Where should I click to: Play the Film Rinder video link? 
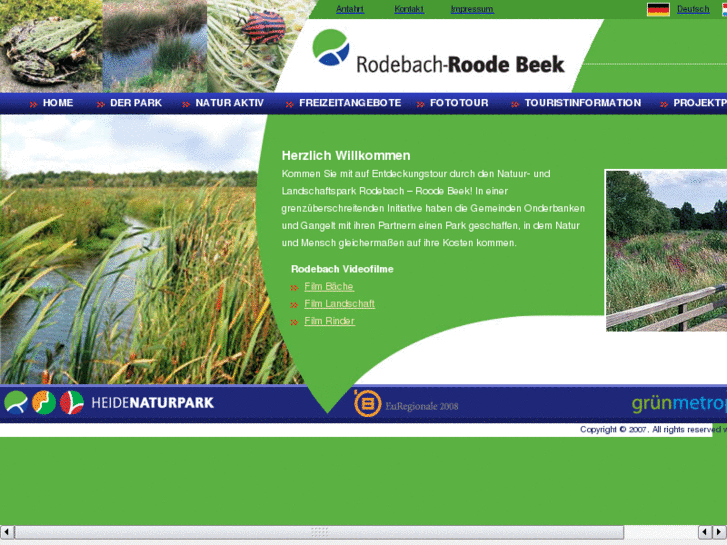point(329,321)
